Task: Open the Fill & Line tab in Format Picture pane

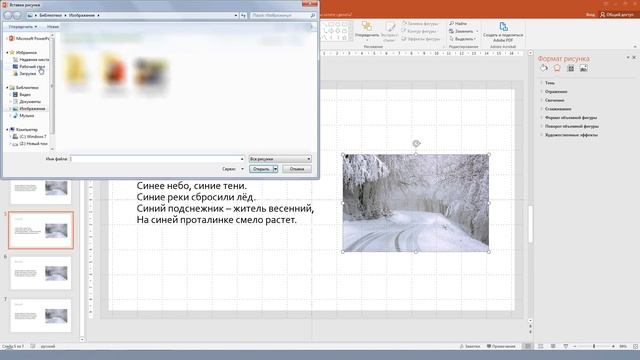Action: [x=544, y=69]
